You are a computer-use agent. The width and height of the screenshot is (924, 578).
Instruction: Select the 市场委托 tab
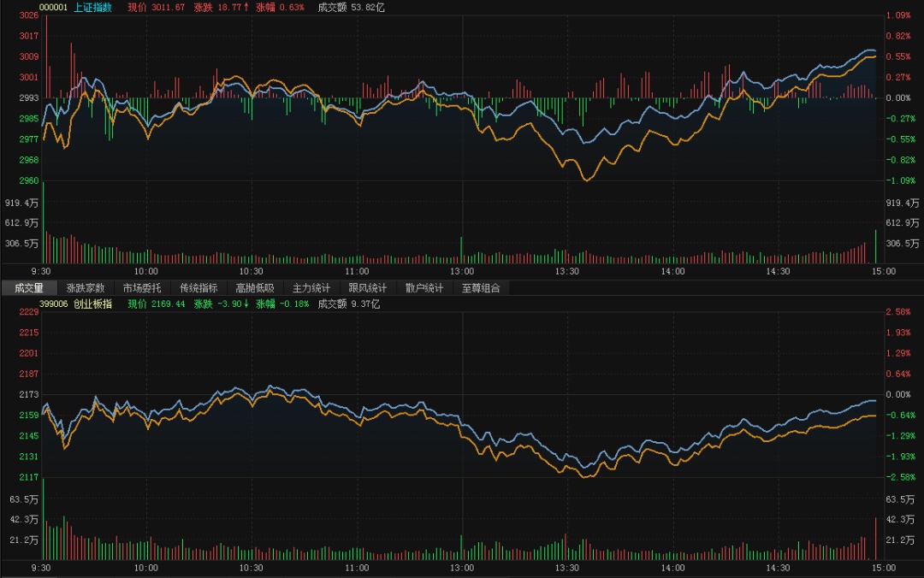[x=142, y=287]
